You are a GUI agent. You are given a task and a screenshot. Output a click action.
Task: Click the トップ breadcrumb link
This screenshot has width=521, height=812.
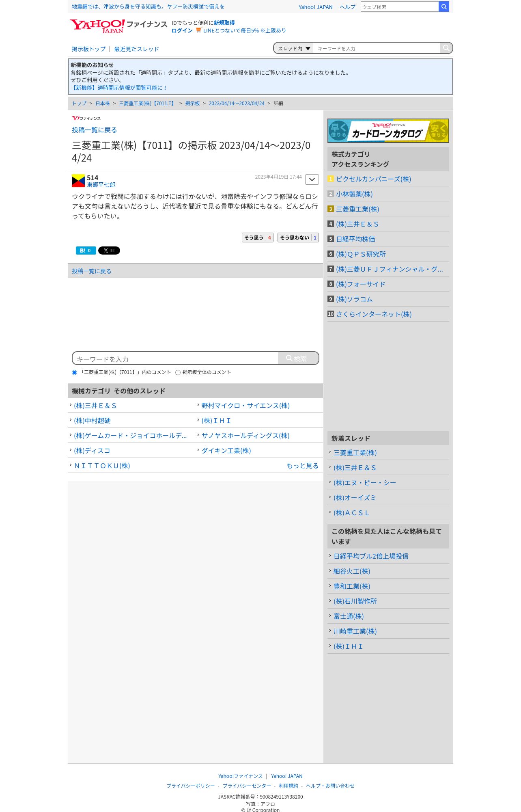coord(79,104)
